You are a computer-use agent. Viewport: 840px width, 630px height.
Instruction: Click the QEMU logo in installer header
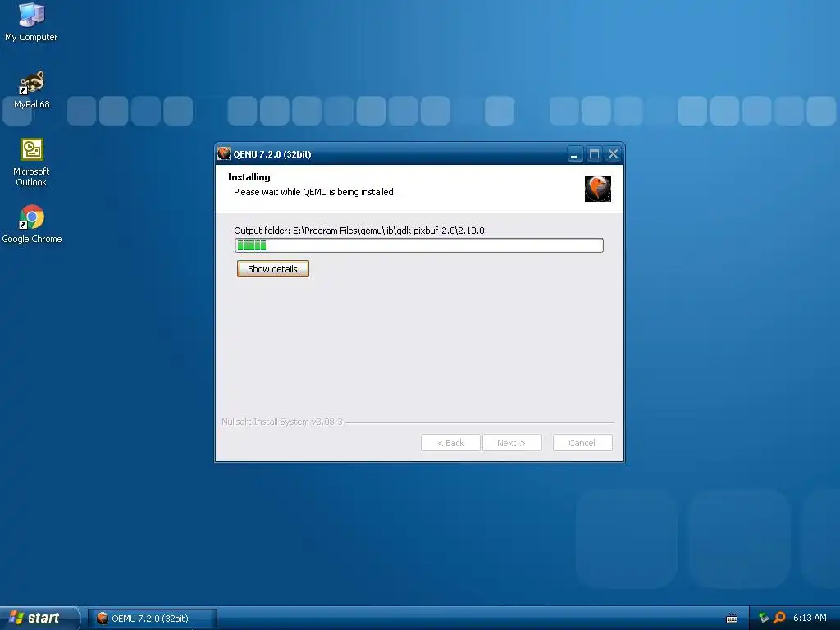point(598,189)
